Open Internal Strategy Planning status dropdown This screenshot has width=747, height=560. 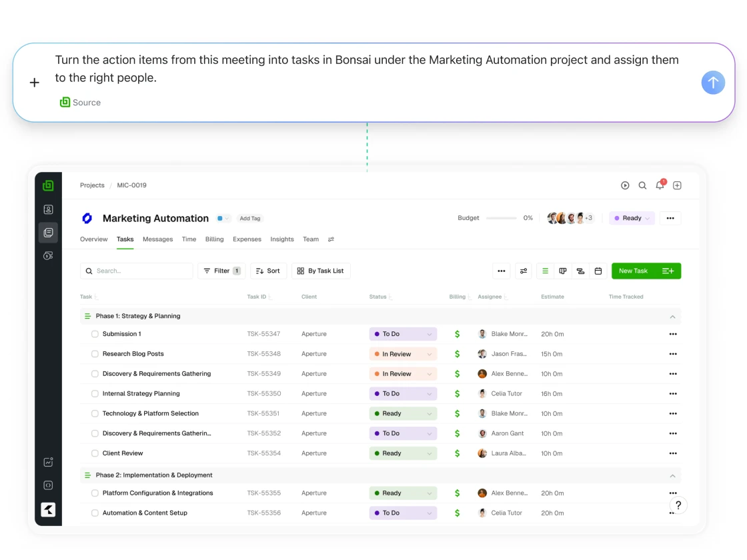[403, 394]
